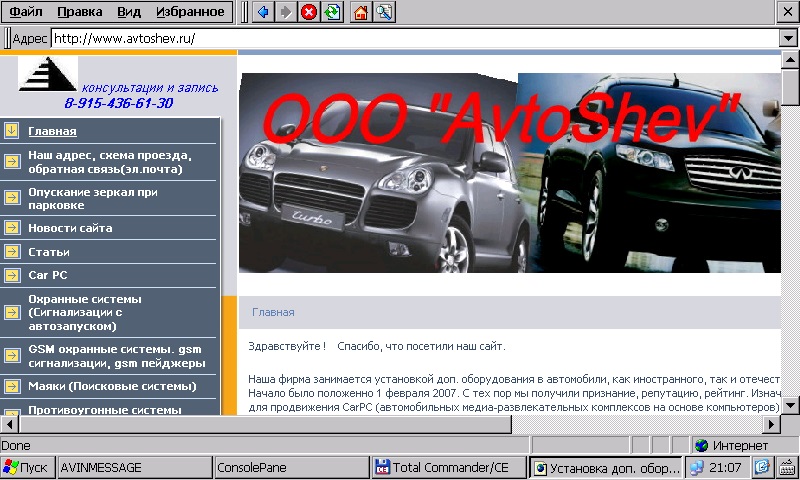Click arrow icon beside Наш адрес, схема проезда
Viewport: 800px width, 480px height.
click(x=11, y=162)
